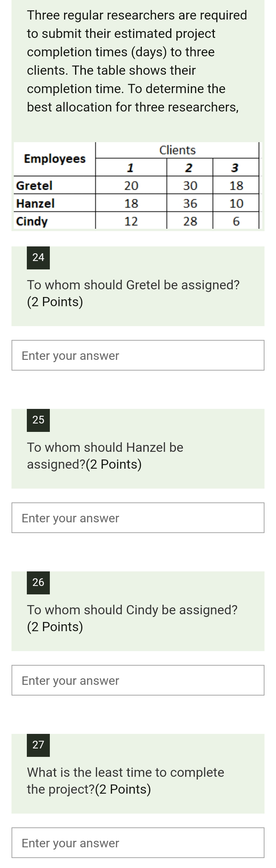276x868 pixels.
Task: Select Hanzel's row label in the table
Action: [x=35, y=203]
